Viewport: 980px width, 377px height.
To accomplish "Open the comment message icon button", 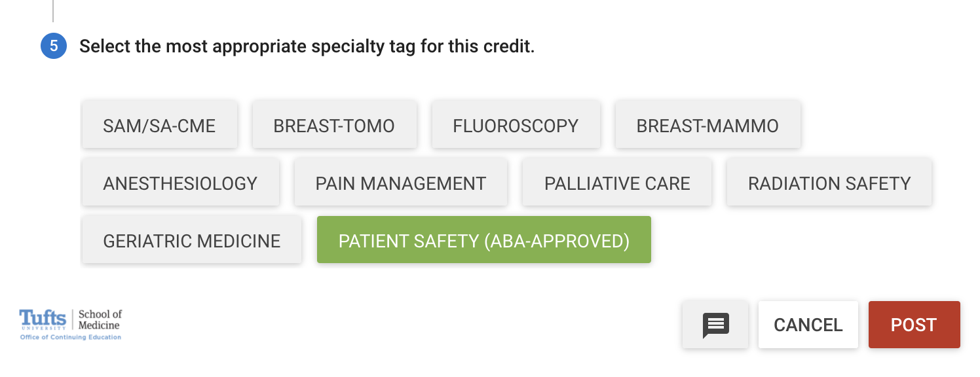I will [715, 325].
